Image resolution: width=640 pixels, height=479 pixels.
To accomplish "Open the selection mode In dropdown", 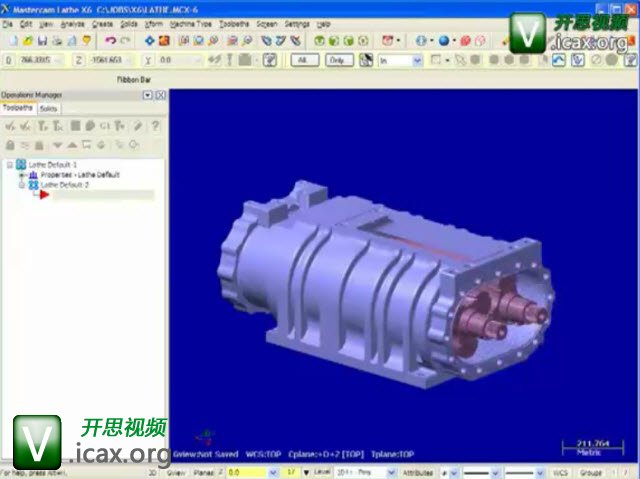I will 417,61.
